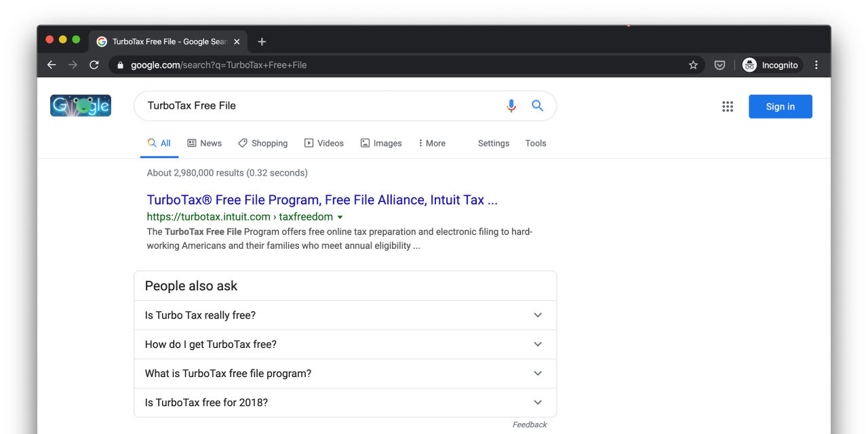Click the Google doodle logo

pos(81,106)
